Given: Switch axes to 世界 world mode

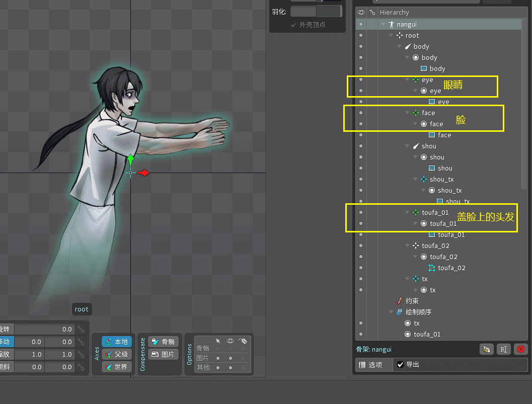Looking at the screenshot, I should pos(117,367).
